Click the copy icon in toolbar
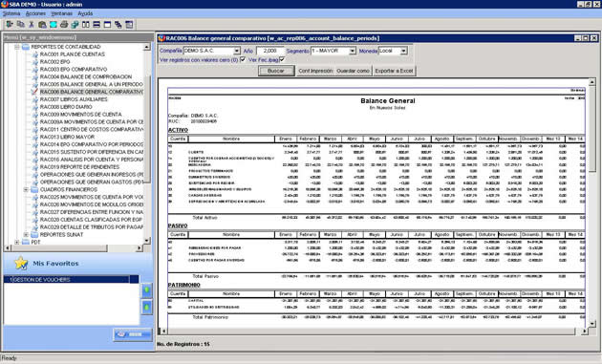 point(20,25)
